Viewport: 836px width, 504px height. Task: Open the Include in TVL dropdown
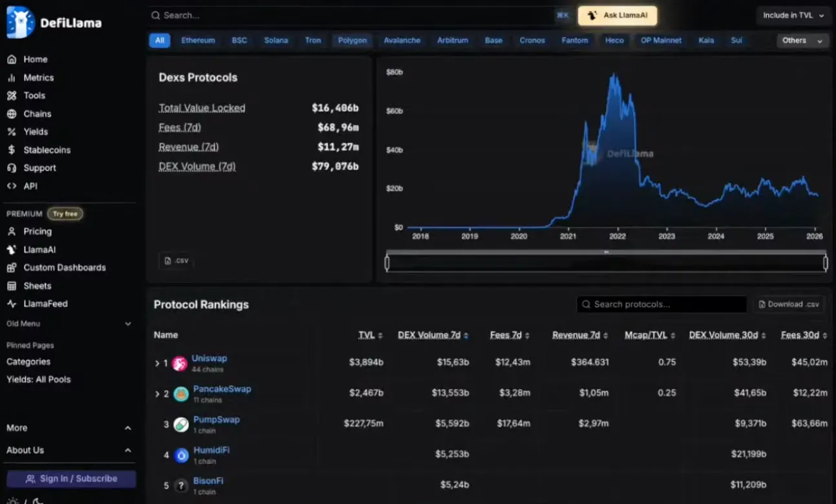793,16
